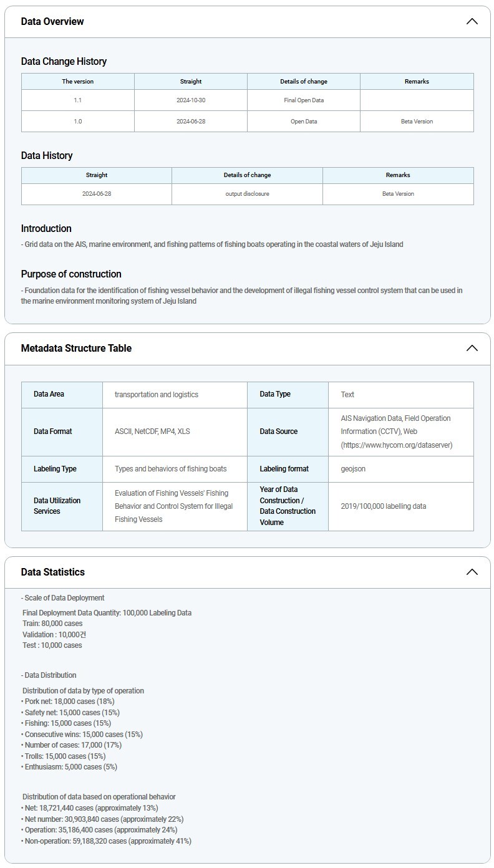This screenshot has width=494, height=868.
Task: Collapse the Data Overview section chevron
Action: [472, 21]
